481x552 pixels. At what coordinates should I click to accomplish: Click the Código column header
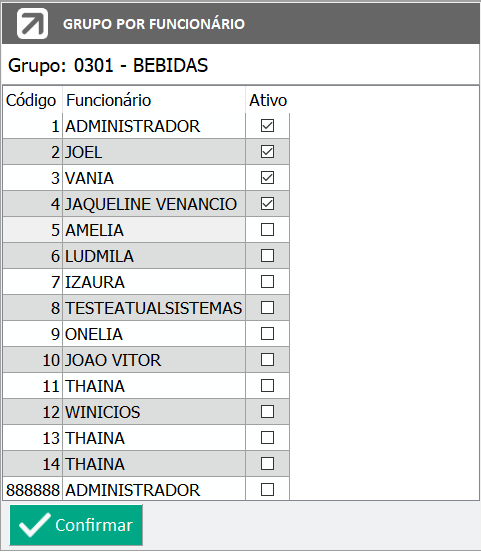click(x=32, y=100)
